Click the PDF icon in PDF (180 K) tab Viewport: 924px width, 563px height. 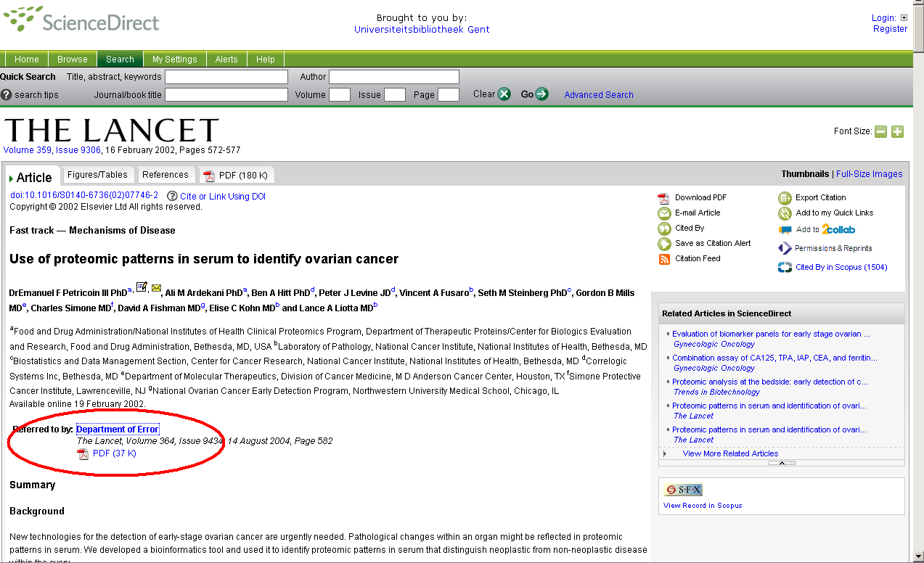pyautogui.click(x=209, y=176)
